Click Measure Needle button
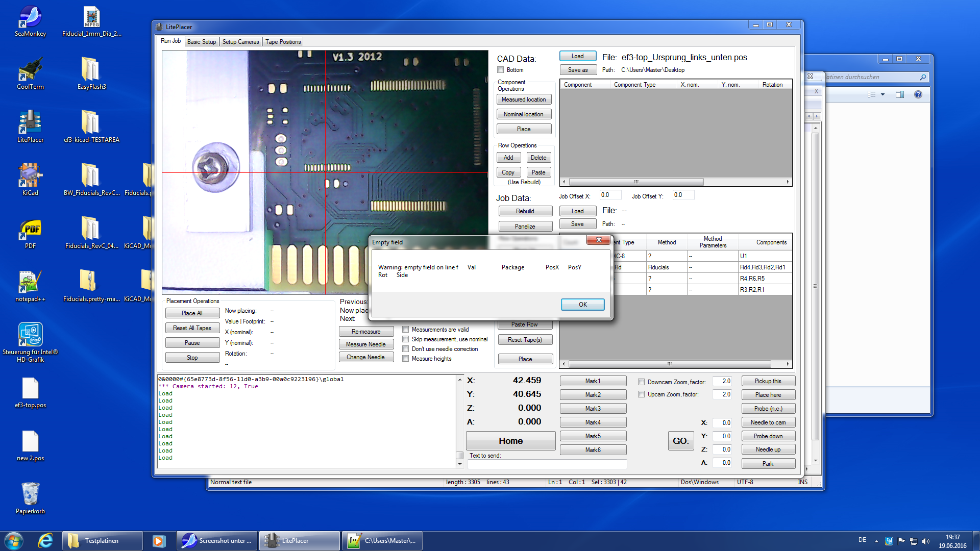Image resolution: width=980 pixels, height=551 pixels. [366, 344]
